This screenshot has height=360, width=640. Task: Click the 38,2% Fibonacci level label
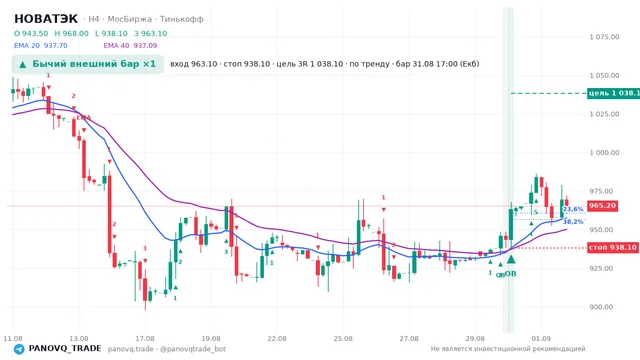[x=573, y=222]
